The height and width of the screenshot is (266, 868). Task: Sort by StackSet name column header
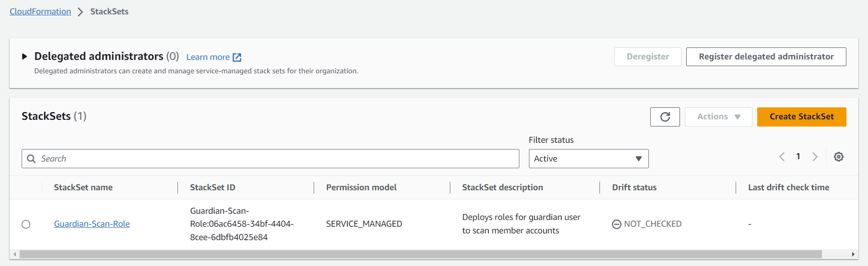[x=83, y=187]
